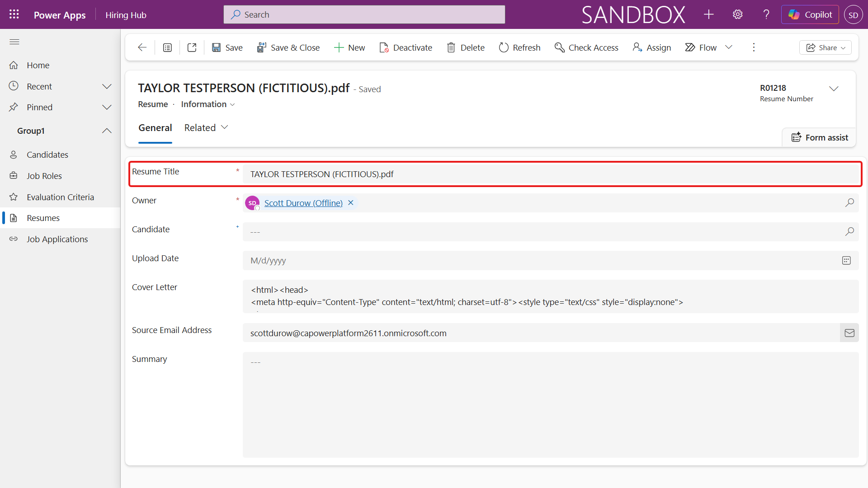This screenshot has width=868, height=488.
Task: Click the Power Apps title
Action: tap(60, 15)
